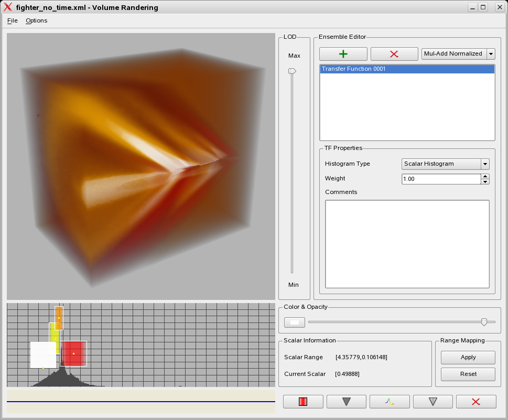This screenshot has width=508, height=420.
Task: Select the orange widget in histogram
Action: coord(59,318)
